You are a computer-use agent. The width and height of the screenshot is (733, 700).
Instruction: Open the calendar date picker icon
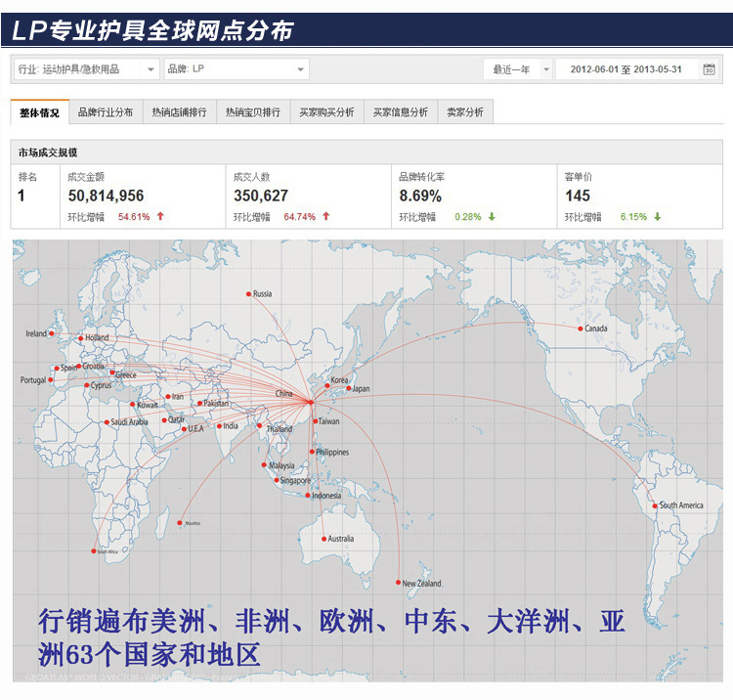pos(709,69)
